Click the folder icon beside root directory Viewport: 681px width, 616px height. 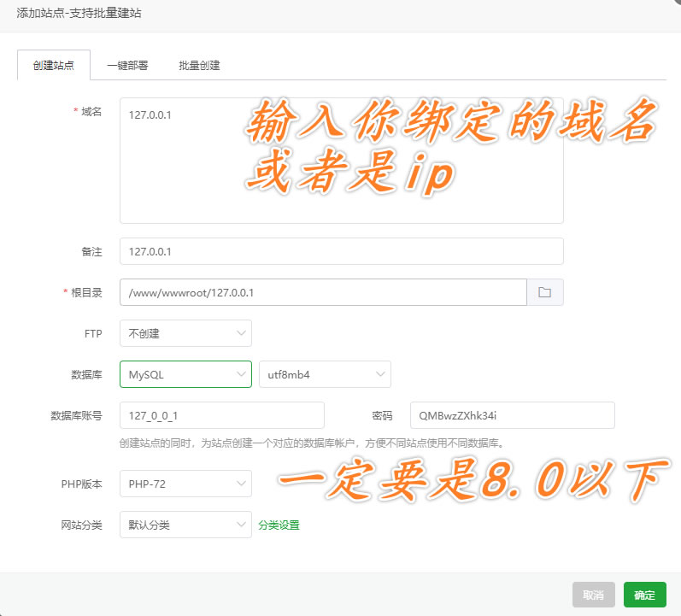544,292
